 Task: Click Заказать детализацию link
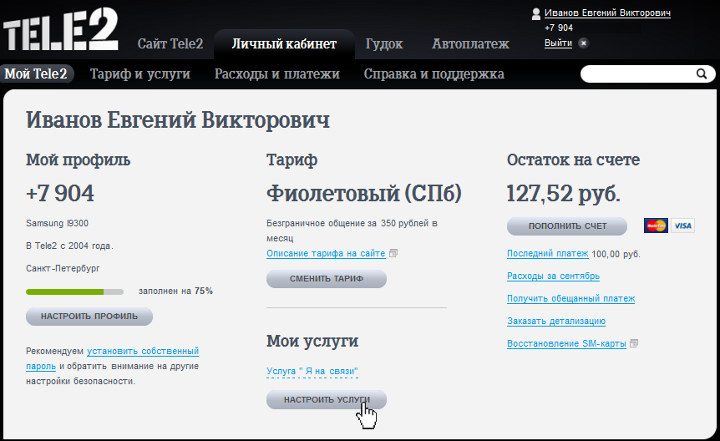pos(556,321)
